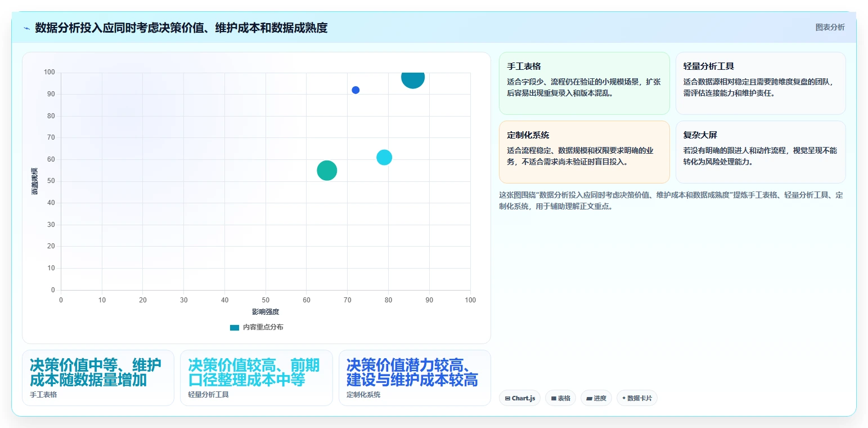This screenshot has width=868, height=428.
Task: Click the Chart.js tag chip
Action: tap(520, 398)
